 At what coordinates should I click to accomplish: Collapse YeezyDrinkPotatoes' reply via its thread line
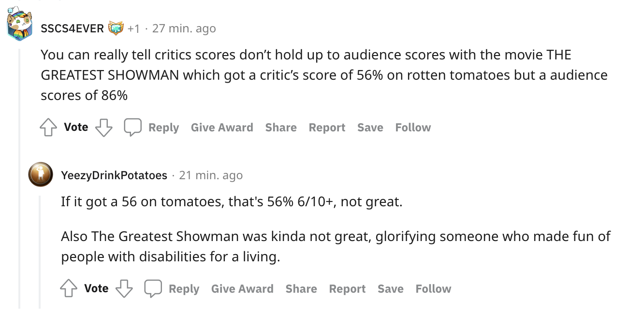pos(40,251)
